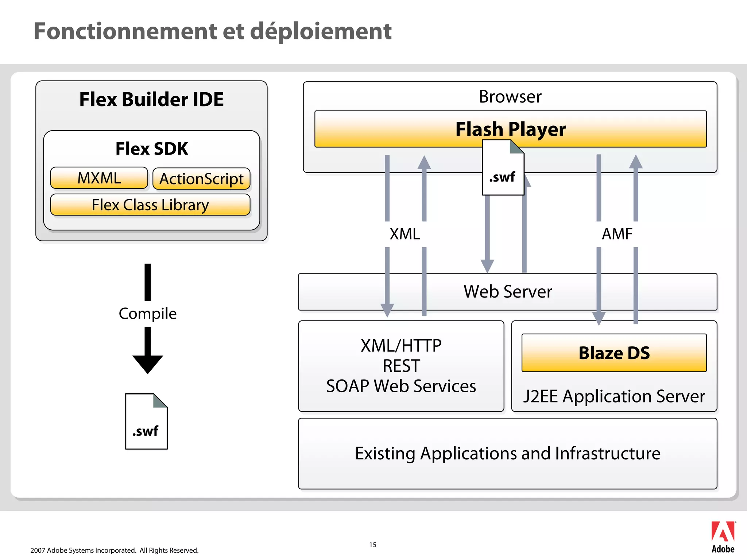The height and width of the screenshot is (560, 747).
Task: Click the Flash Player yellow bar
Action: point(510,129)
